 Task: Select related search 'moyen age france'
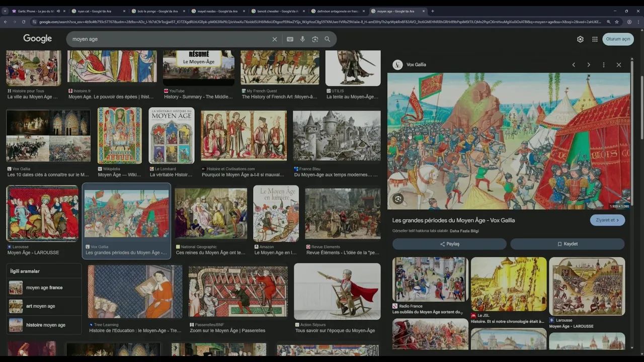click(x=44, y=288)
